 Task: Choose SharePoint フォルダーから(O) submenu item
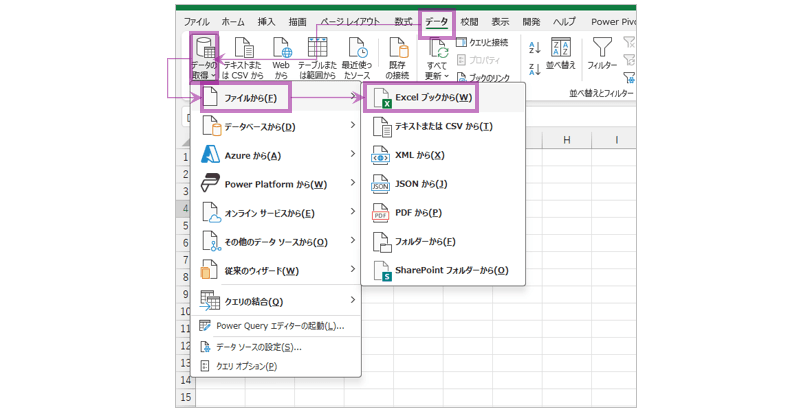click(443, 270)
